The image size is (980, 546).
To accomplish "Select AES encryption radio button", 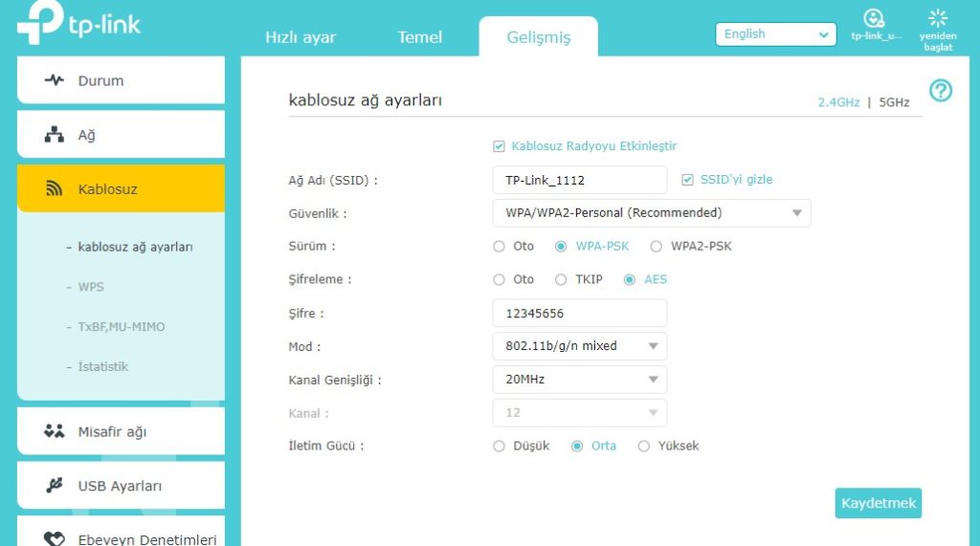I will [630, 280].
